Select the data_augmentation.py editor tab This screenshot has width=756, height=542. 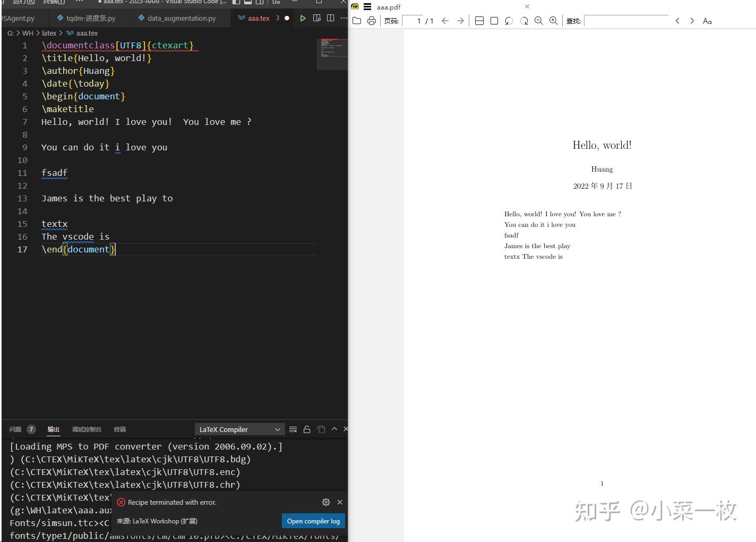(x=180, y=18)
